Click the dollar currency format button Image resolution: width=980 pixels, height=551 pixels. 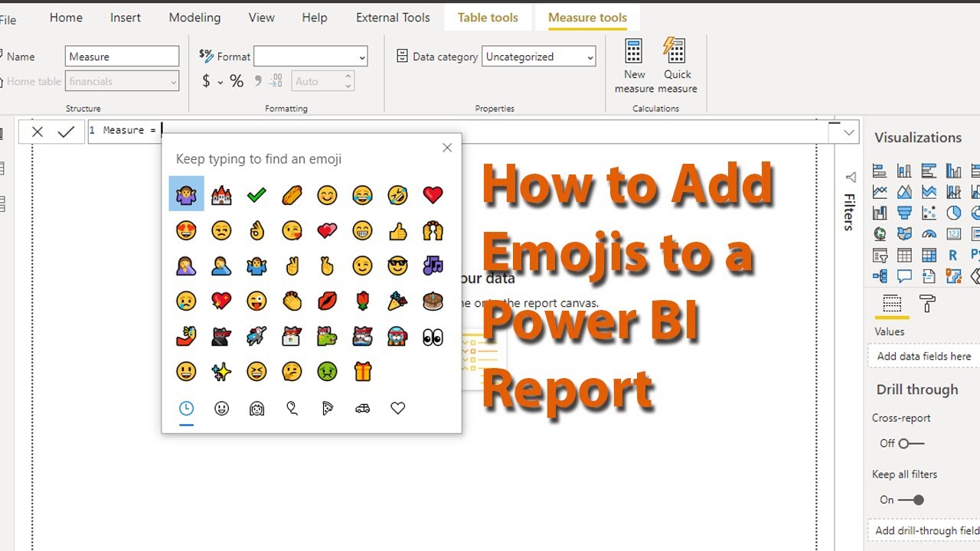click(206, 81)
